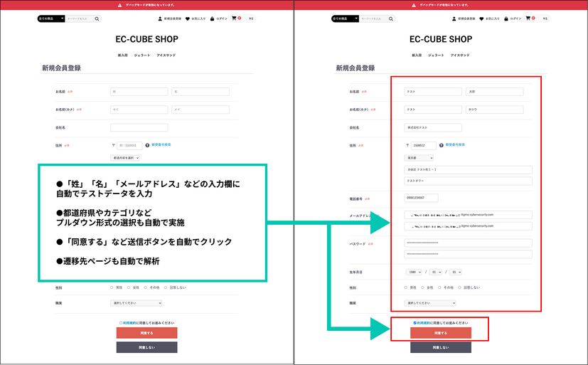The height and width of the screenshot is (365, 588).
Task: Click the shopping cart icon in right page
Action: point(527,18)
